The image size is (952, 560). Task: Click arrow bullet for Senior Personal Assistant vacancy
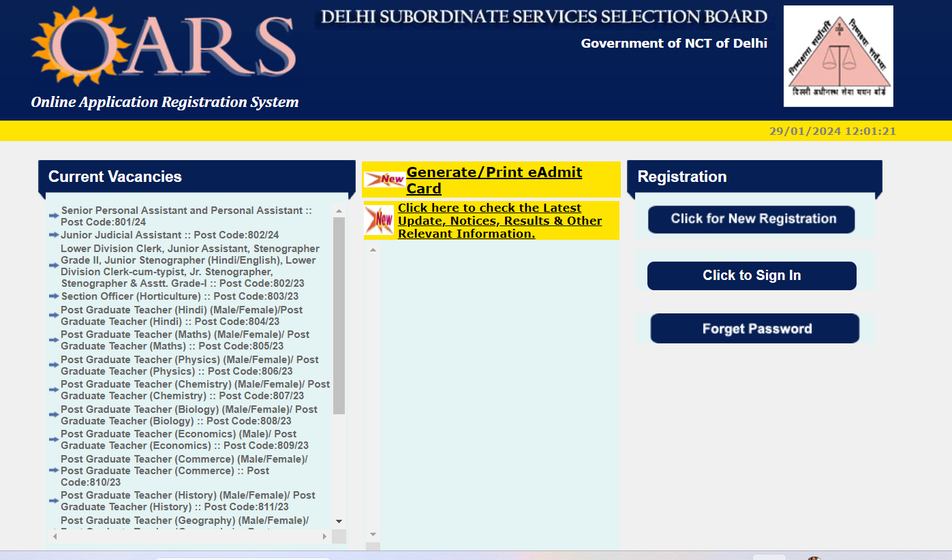[54, 216]
